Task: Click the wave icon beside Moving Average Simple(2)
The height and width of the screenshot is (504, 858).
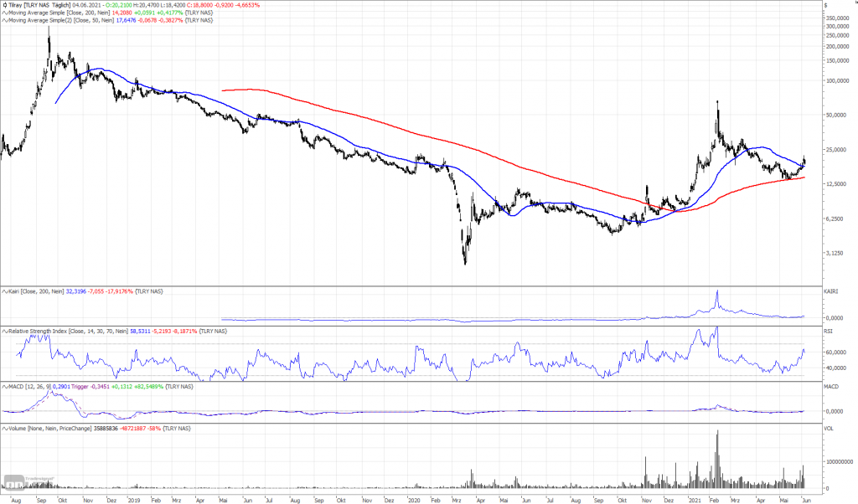Action: point(4,20)
